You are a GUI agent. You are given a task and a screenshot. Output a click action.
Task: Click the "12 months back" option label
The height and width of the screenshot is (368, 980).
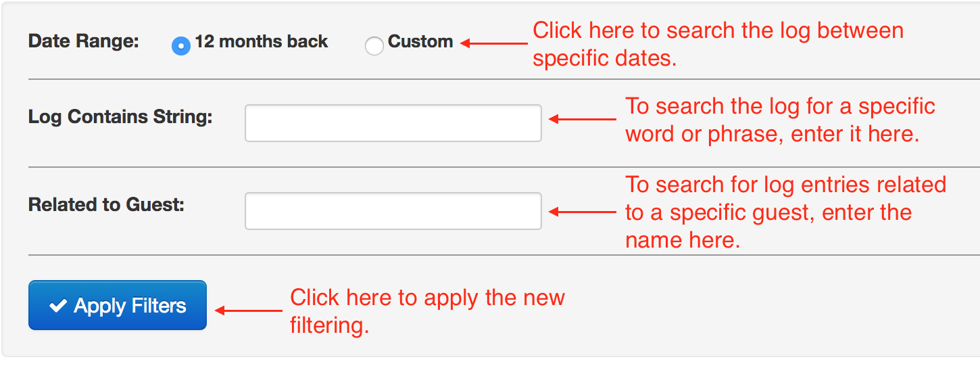pos(262,41)
